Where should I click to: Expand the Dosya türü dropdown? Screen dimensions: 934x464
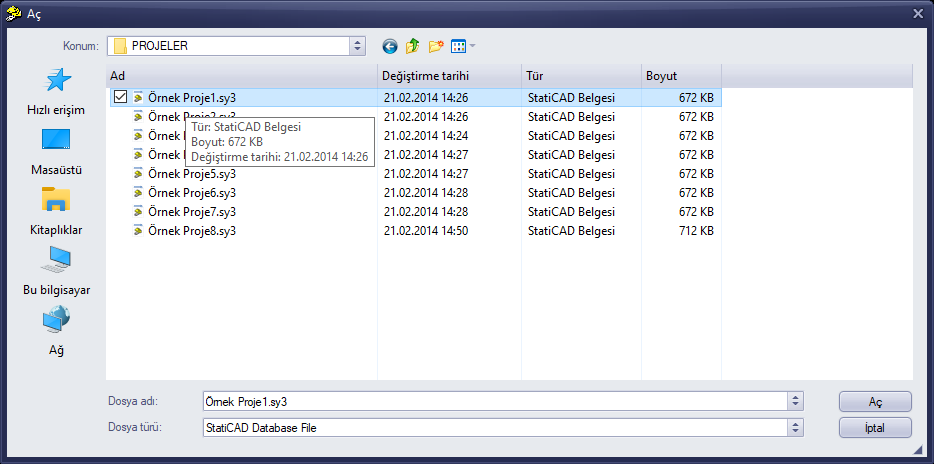pyautogui.click(x=795, y=428)
